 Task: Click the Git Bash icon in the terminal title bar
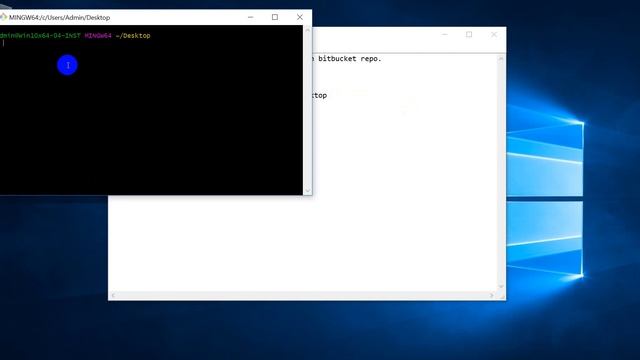click(x=3, y=17)
